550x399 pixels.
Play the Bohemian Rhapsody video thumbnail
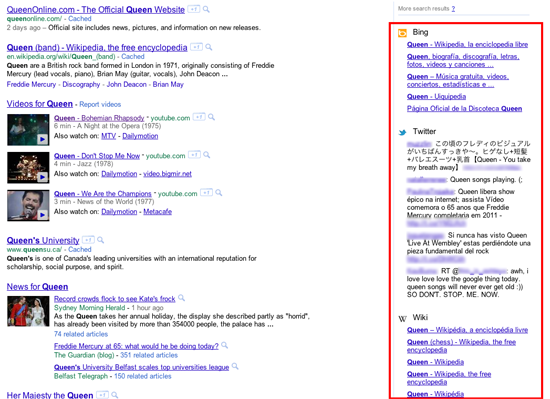coord(28,130)
